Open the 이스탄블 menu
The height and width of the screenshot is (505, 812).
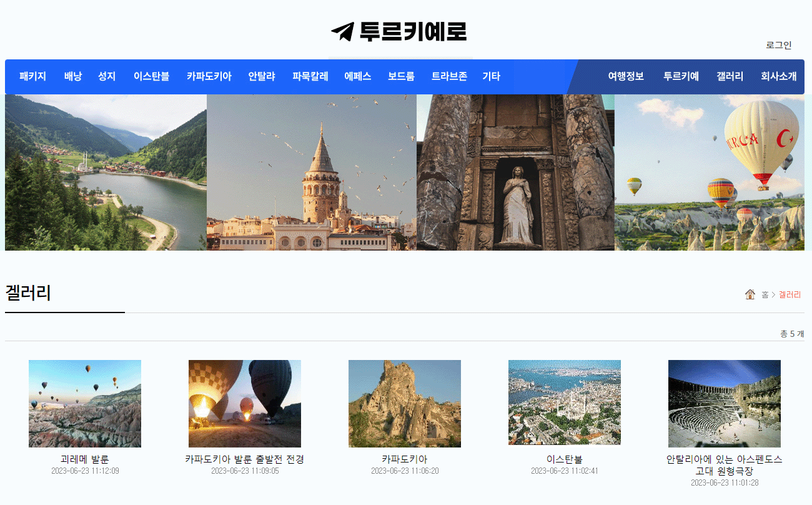(x=151, y=77)
